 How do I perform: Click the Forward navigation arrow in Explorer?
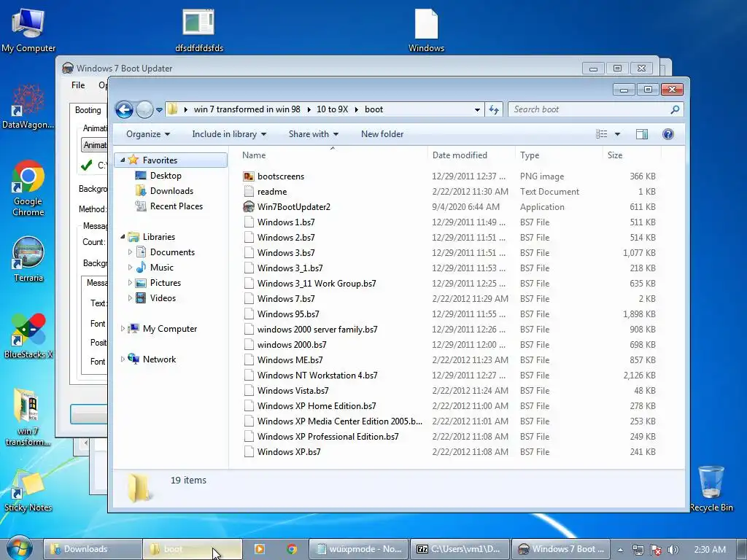(144, 109)
